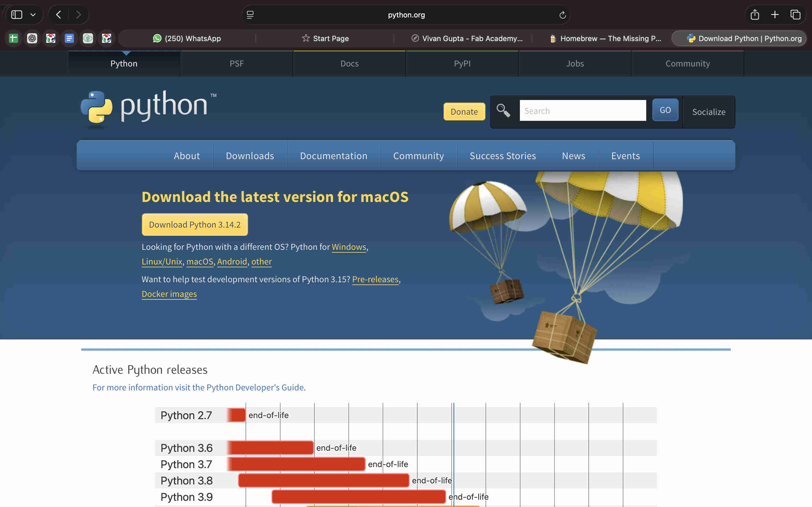Toggle the Safari sidebar panel
The height and width of the screenshot is (507, 812).
pyautogui.click(x=17, y=15)
